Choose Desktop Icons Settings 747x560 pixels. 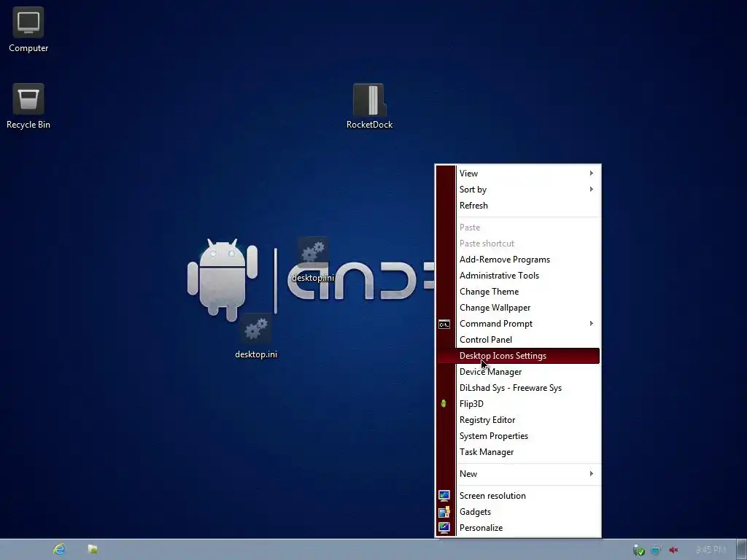point(519,356)
